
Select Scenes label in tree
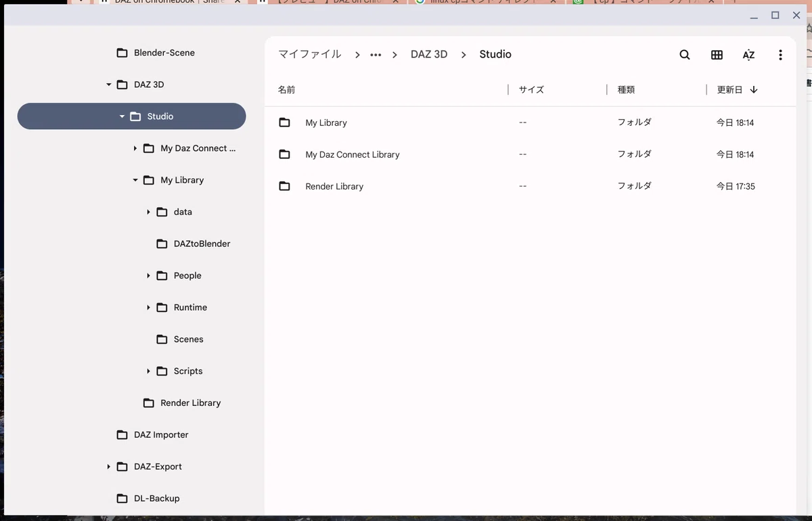pos(188,339)
